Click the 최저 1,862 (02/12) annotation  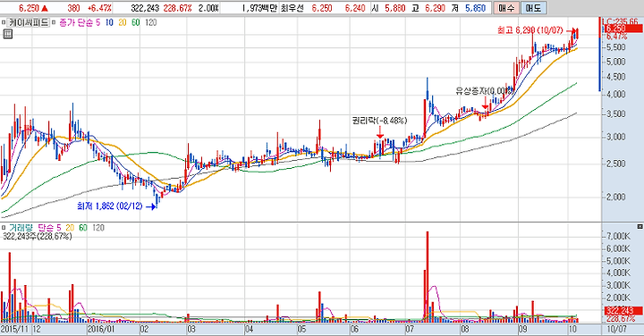point(110,206)
